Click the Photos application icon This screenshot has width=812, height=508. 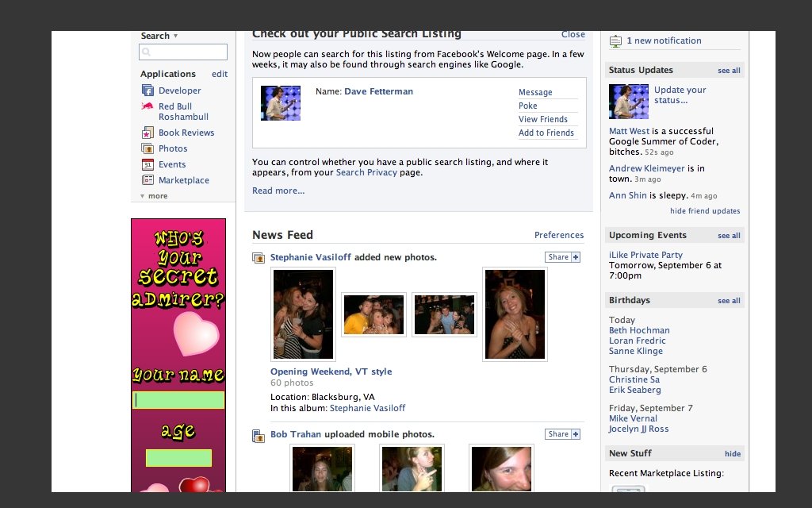pos(147,148)
